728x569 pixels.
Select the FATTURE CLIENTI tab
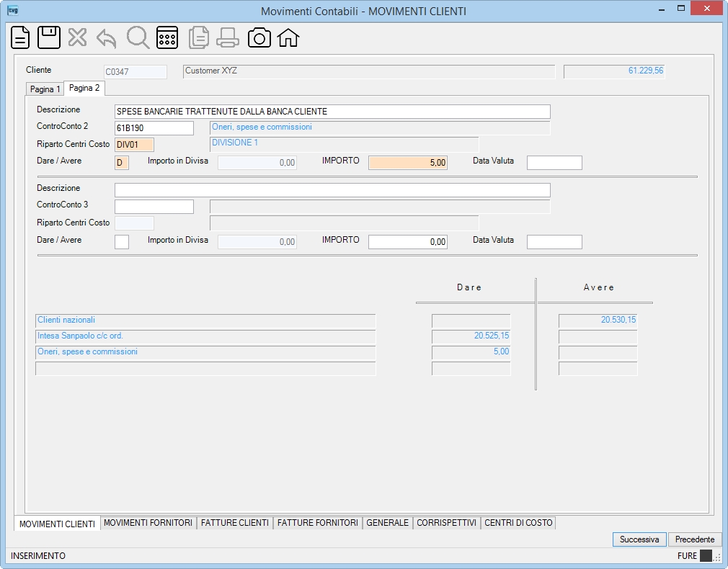click(235, 523)
